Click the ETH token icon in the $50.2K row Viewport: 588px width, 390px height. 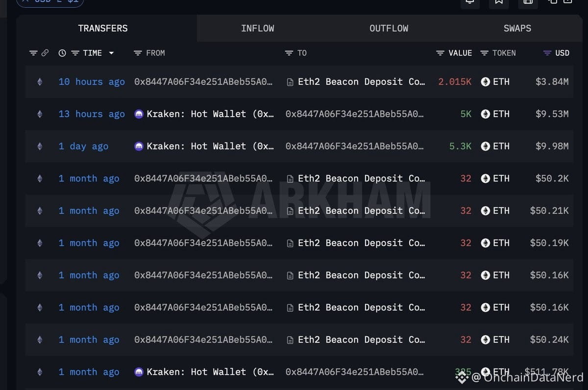[486, 179]
